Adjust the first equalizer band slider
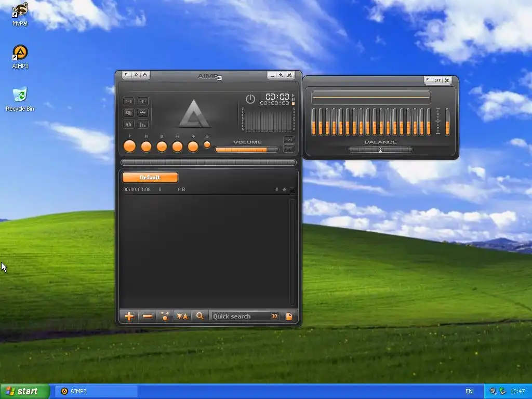This screenshot has width=532, height=399. tap(314, 122)
